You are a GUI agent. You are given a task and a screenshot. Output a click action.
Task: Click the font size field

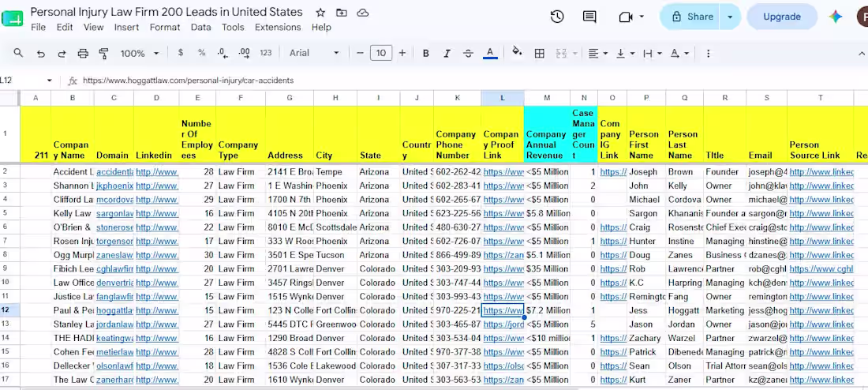click(x=381, y=53)
